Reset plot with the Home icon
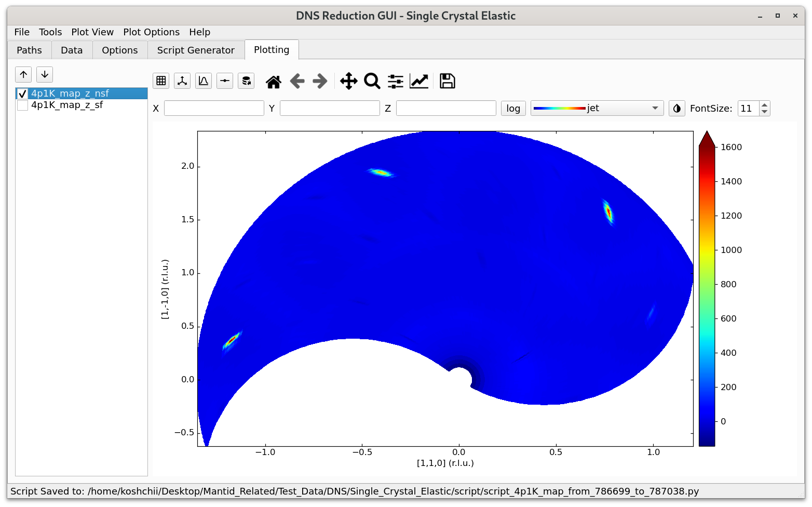The image size is (812, 507). coord(273,81)
